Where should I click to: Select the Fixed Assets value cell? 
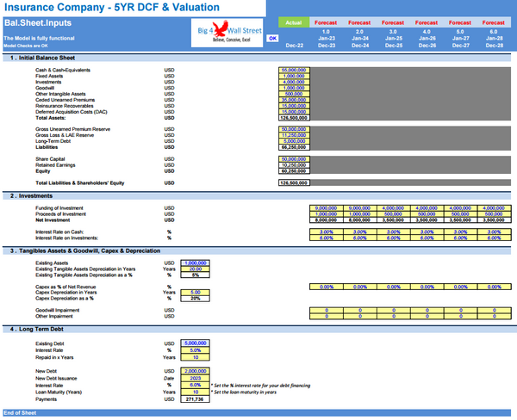pyautogui.click(x=294, y=76)
